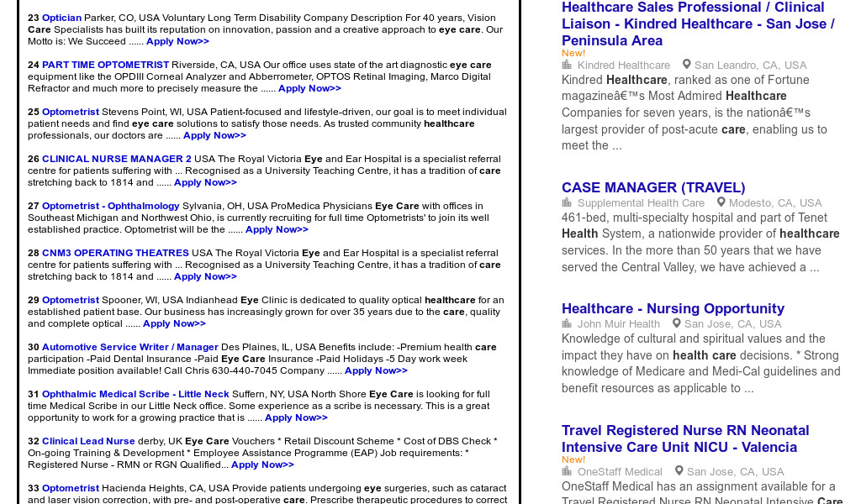The image size is (861, 504).
Task: Click the location pin beside Modesto, CA
Action: tap(721, 202)
